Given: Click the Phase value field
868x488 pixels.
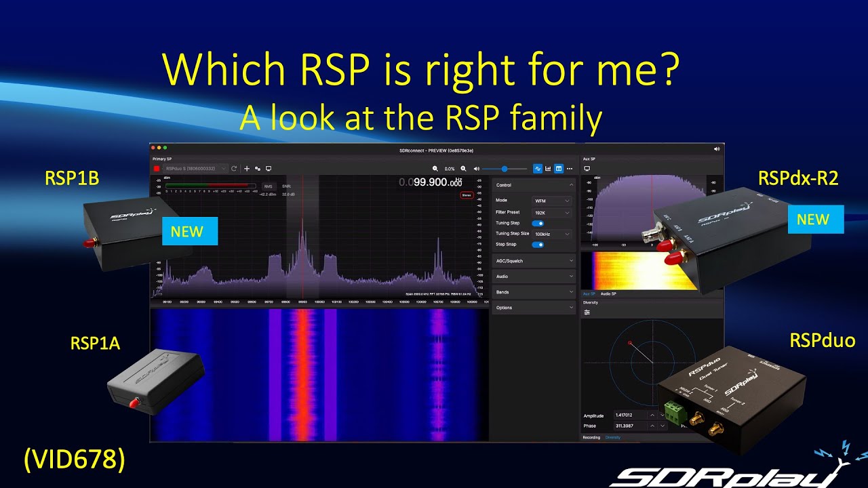Looking at the screenshot, I should point(630,426).
